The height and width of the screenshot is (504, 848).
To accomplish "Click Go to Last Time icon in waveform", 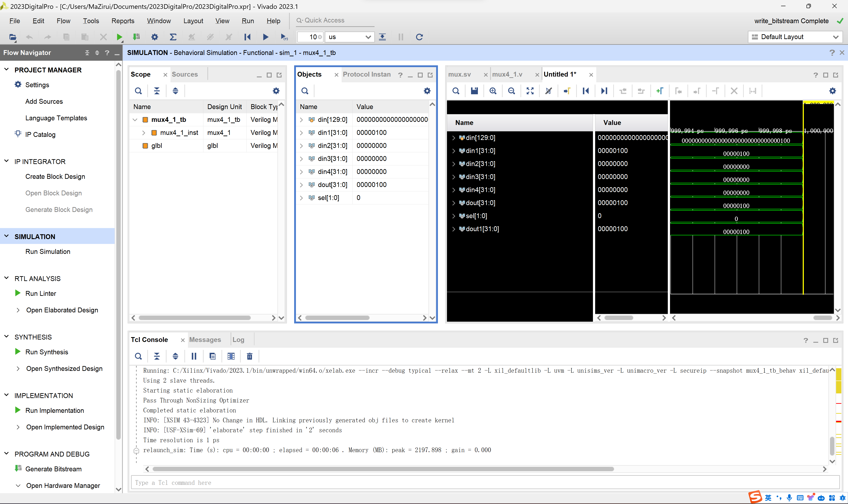I will 604,91.
